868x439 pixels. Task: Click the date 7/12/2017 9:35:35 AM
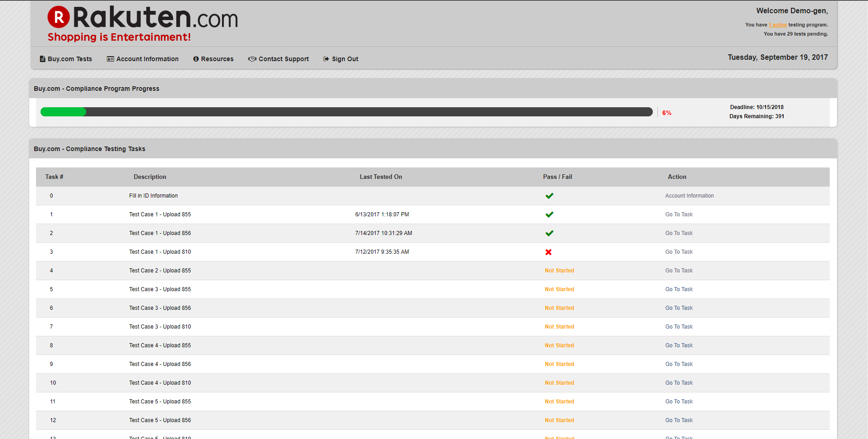point(382,252)
